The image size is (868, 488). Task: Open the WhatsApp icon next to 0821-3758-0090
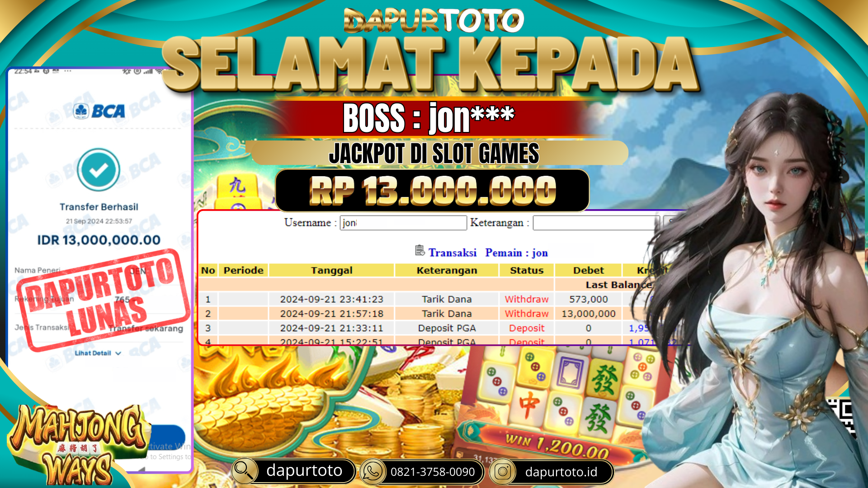[372, 471]
